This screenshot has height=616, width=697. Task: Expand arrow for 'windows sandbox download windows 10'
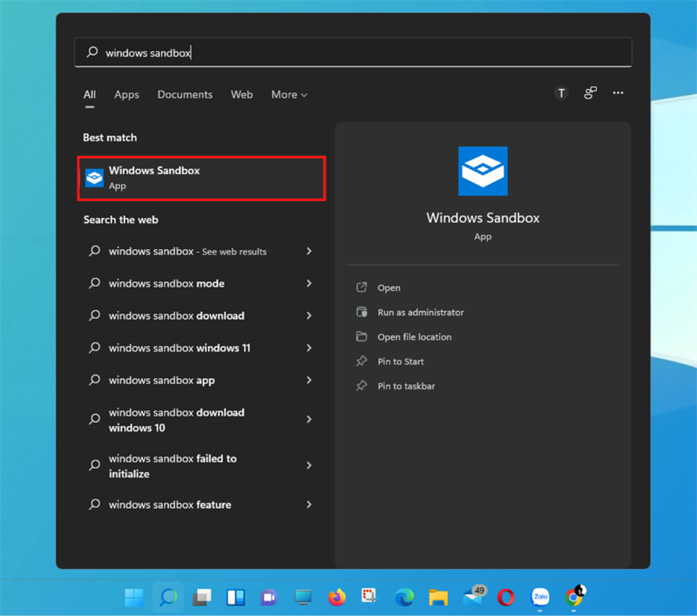pos(309,420)
